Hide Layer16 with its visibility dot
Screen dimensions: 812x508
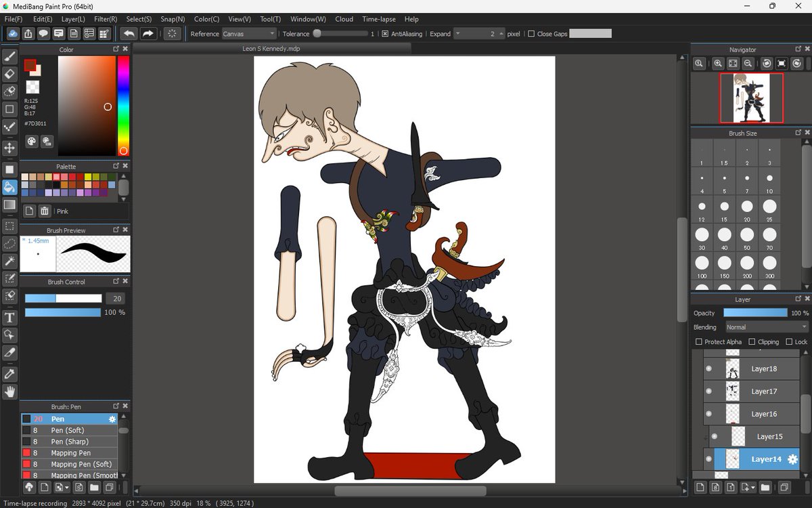708,414
